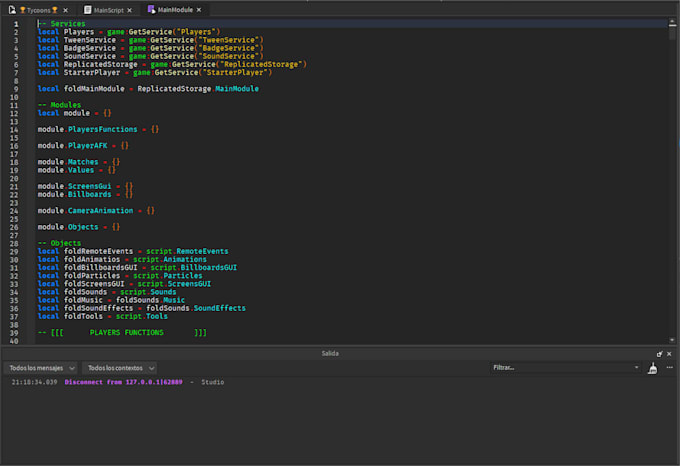Click the editor scrollbar down arrow
Screen dimensions: 680x466
click(672, 340)
